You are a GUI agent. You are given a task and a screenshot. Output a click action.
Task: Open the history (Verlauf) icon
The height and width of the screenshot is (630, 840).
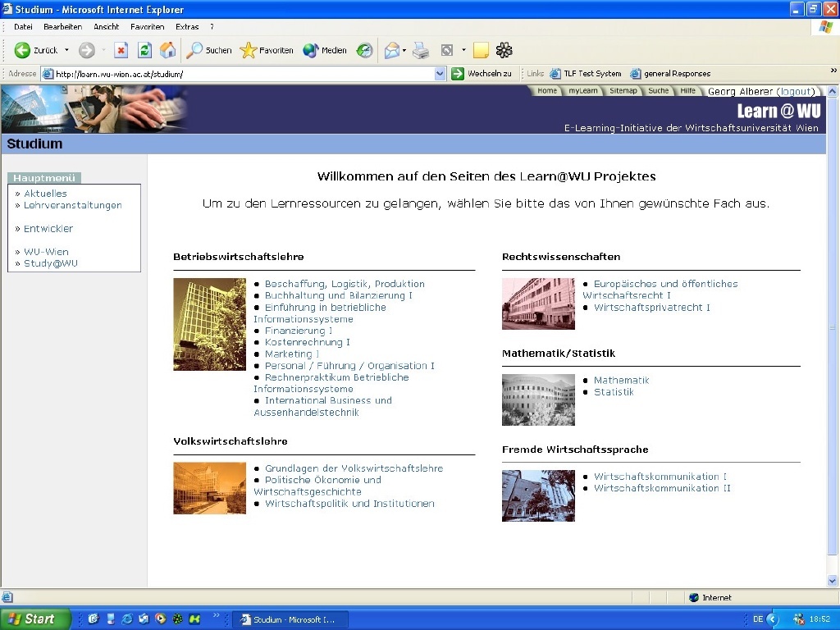364,50
